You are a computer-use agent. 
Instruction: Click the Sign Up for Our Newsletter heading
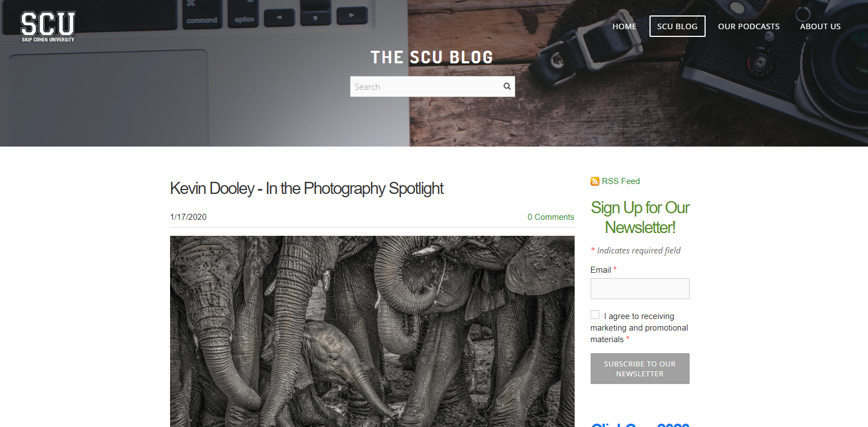click(x=640, y=217)
